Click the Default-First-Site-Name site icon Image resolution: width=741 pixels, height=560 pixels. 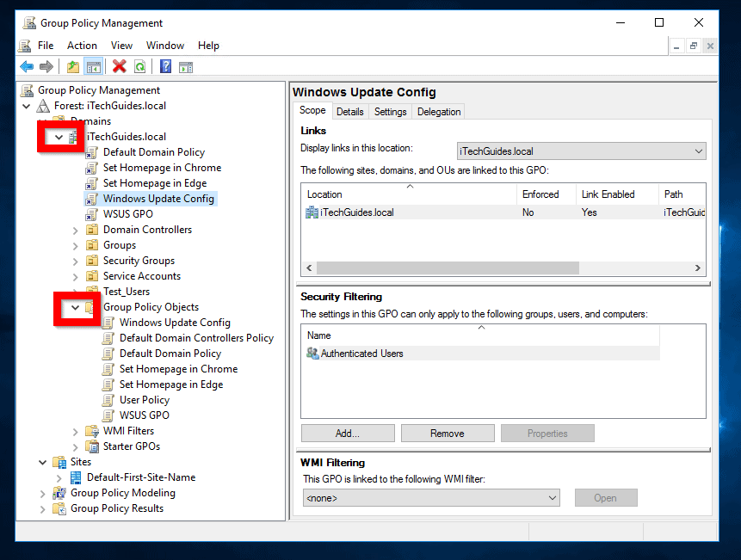pos(76,477)
